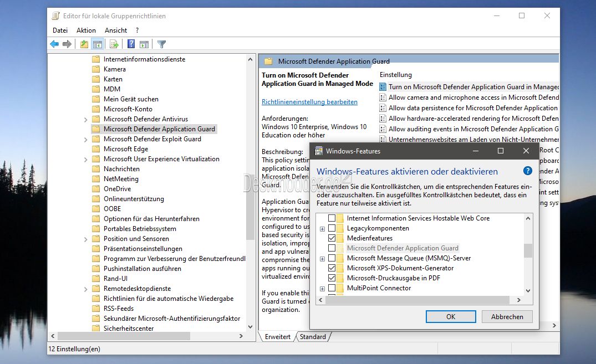The image size is (596, 364).
Task: Expand the Position und Sensoren node
Action: 86,239
